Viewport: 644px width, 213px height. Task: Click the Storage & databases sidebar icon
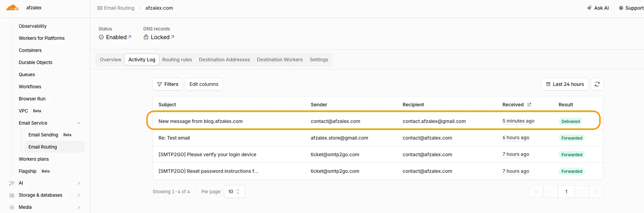point(12,195)
